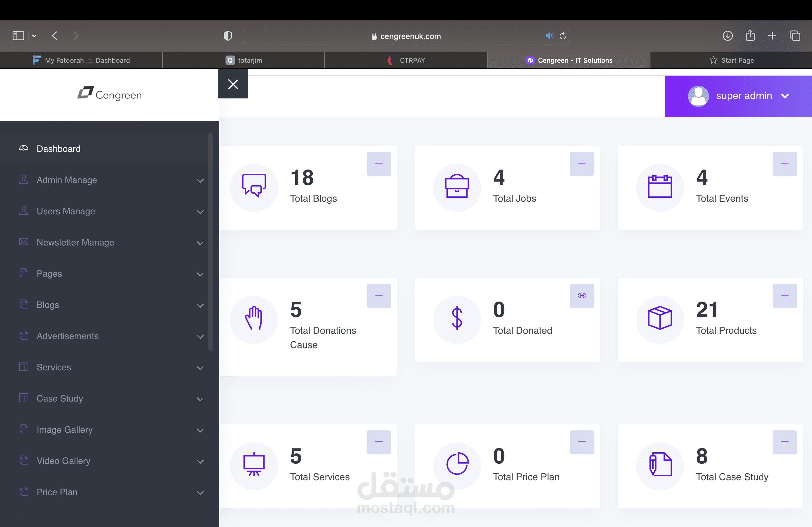The image size is (812, 527).
Task: Add a new event with plus button
Action: point(785,164)
